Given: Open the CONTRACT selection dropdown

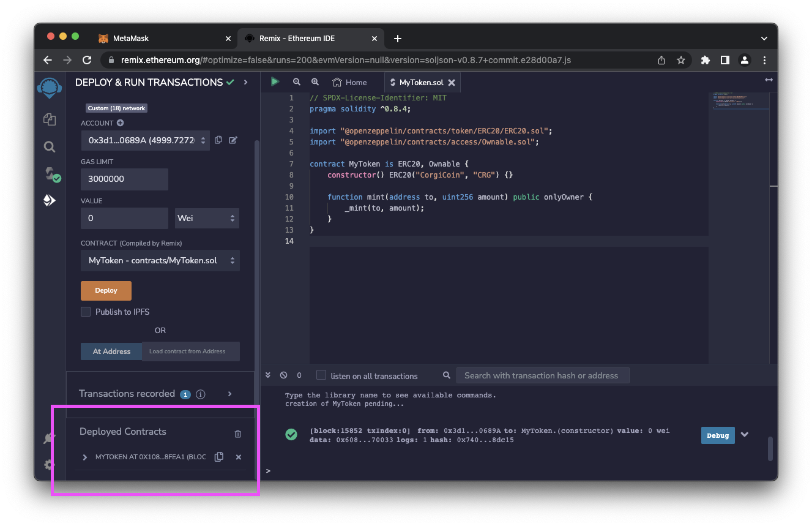Looking at the screenshot, I should [x=160, y=260].
